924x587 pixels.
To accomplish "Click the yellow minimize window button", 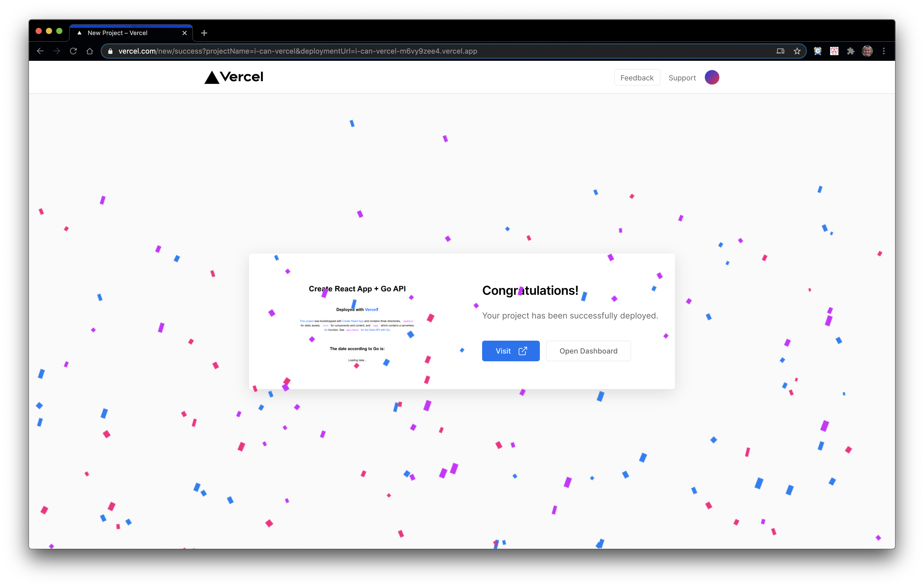I will coord(49,31).
